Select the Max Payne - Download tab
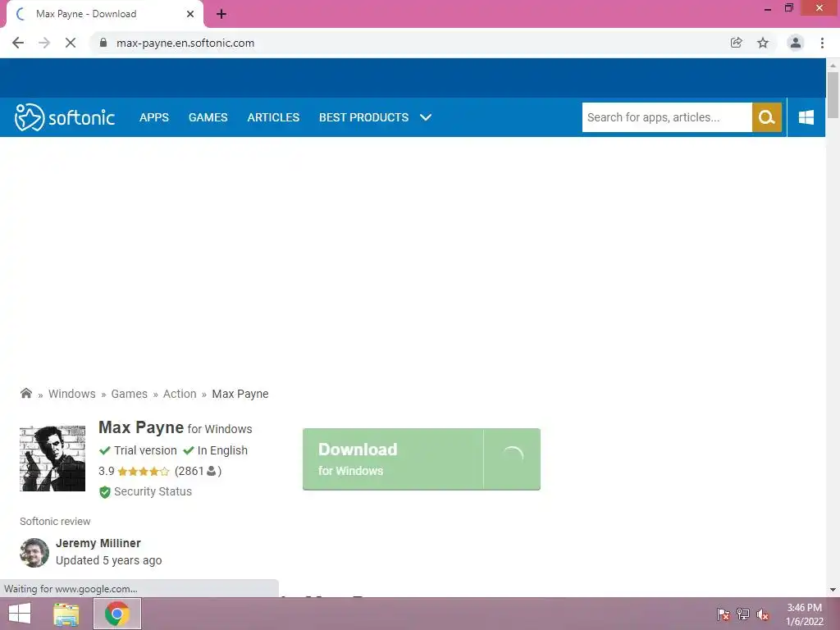840x630 pixels. click(105, 14)
